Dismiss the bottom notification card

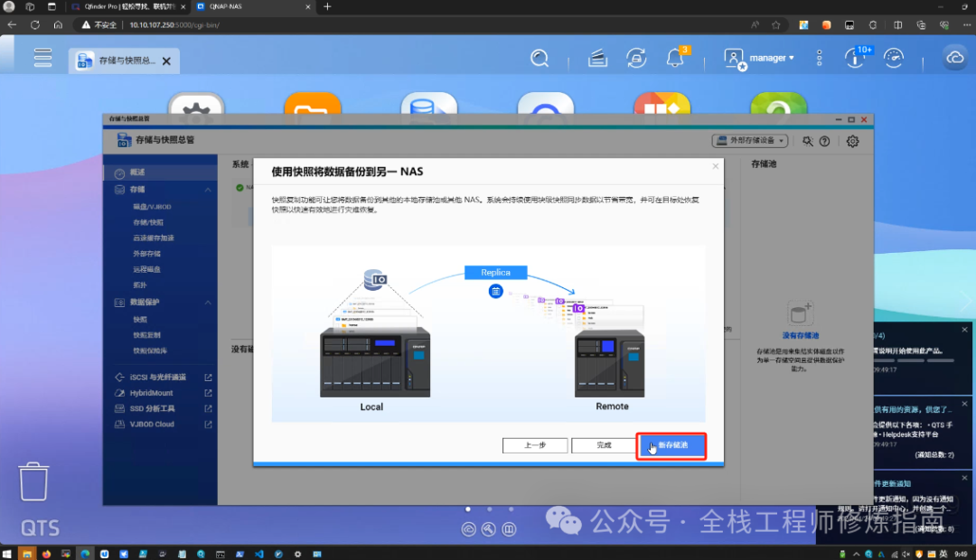[965, 478]
